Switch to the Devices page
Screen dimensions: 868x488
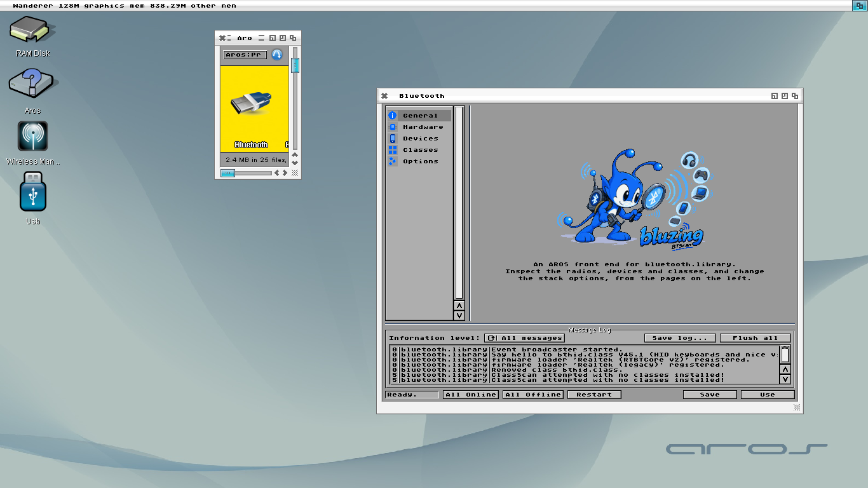tap(419, 139)
